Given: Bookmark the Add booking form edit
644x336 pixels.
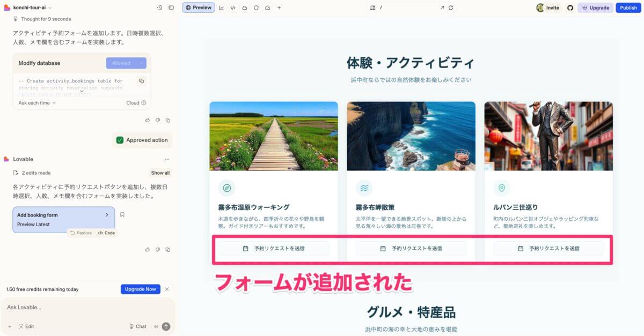Looking at the screenshot, I should click(x=122, y=215).
